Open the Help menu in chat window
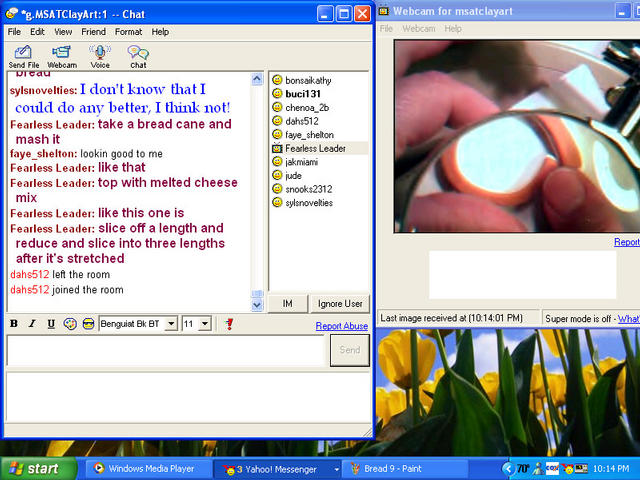 click(x=160, y=32)
